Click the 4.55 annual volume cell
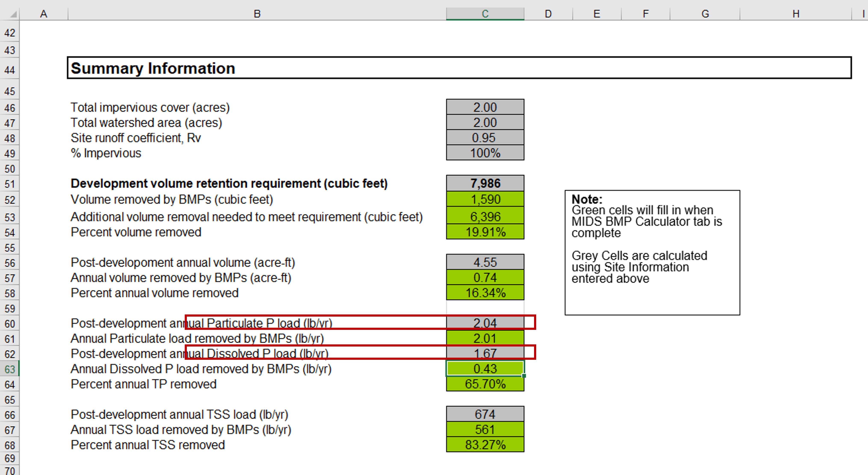Viewport: 868px width, 475px height. [485, 262]
